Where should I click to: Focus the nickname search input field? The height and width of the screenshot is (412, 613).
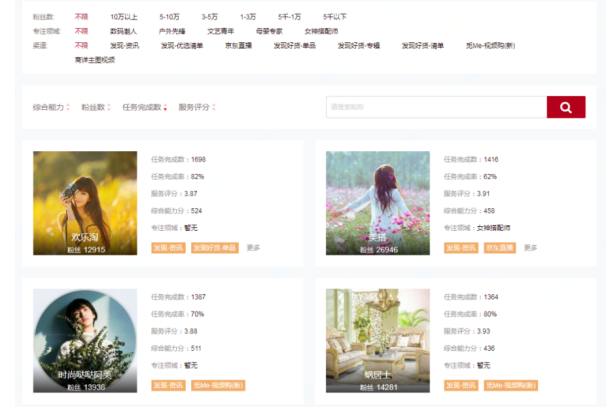click(x=436, y=107)
